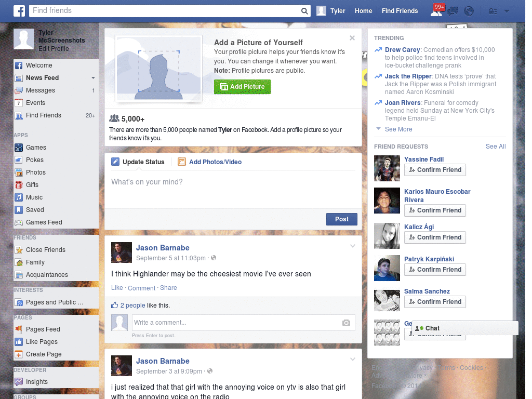Click the What's on your mind box
This screenshot has width=532, height=399.
pyautogui.click(x=233, y=189)
